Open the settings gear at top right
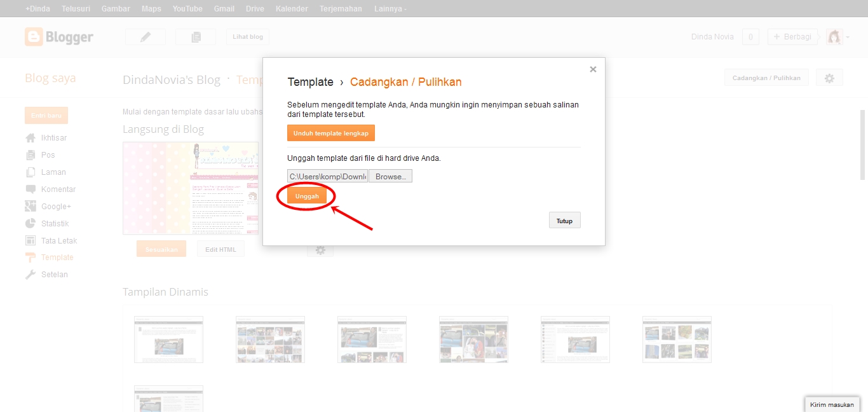868x412 pixels. (829, 78)
